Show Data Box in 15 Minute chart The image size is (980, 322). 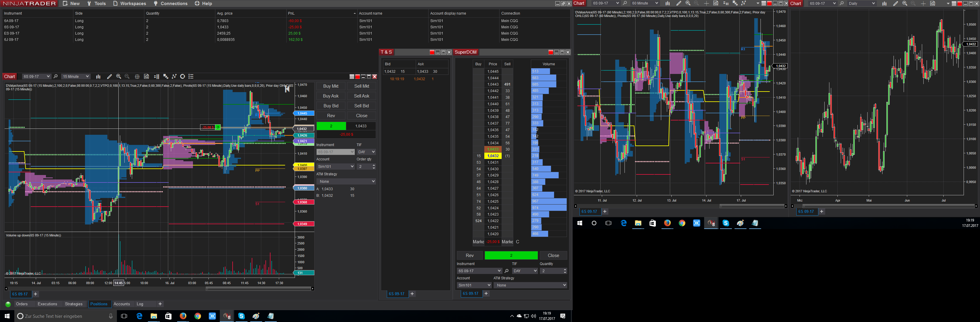pyautogui.click(x=146, y=76)
